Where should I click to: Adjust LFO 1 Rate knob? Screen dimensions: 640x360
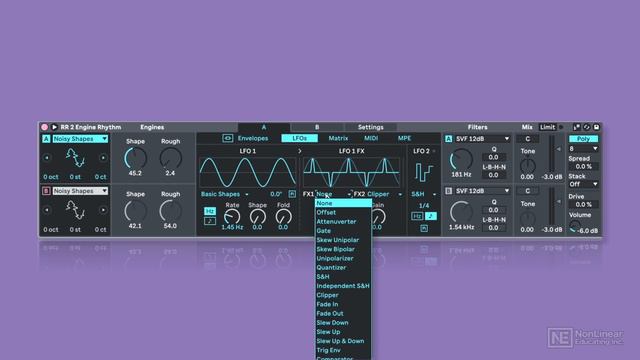232,216
